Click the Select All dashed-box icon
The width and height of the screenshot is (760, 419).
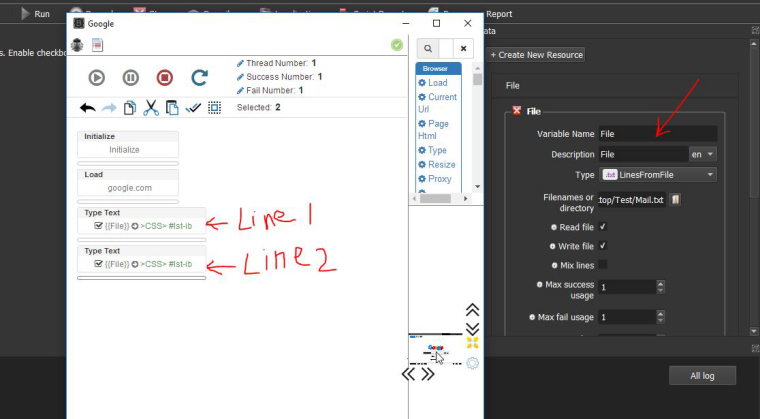(x=214, y=107)
